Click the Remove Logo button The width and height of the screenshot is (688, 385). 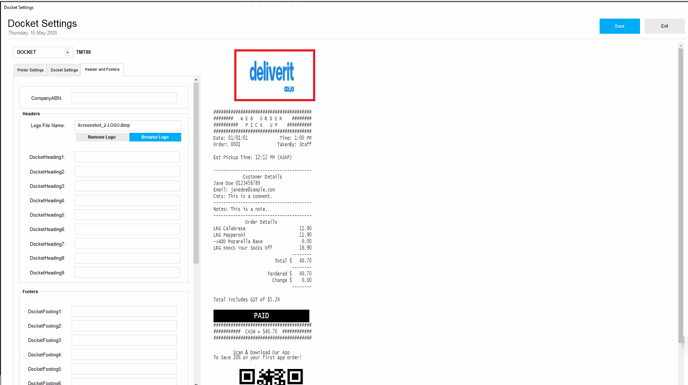102,137
